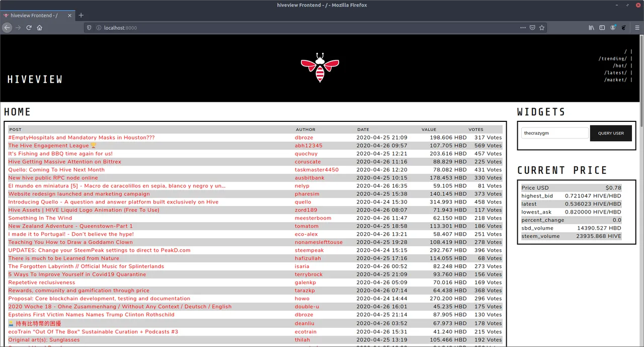Image resolution: width=644 pixels, height=347 pixels.
Task: Click the tracking protection shield icon
Action: click(x=90, y=28)
